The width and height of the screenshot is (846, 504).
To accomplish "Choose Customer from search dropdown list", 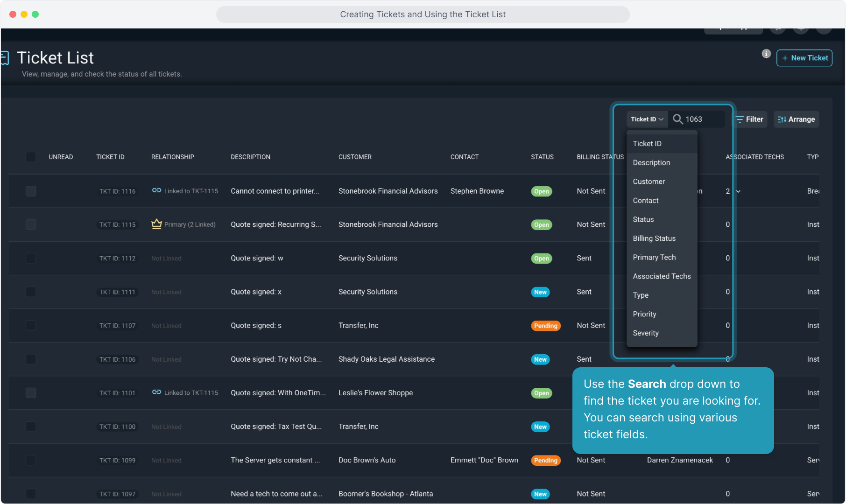I will point(649,182).
